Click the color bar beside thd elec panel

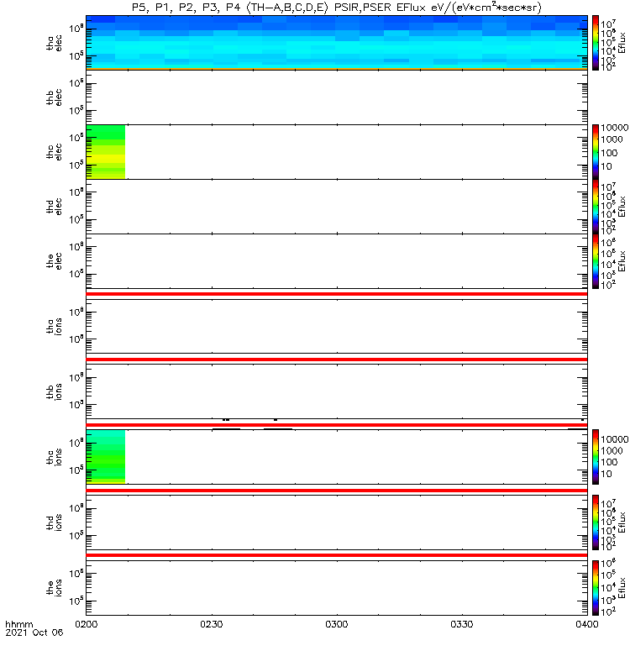[x=596, y=206]
